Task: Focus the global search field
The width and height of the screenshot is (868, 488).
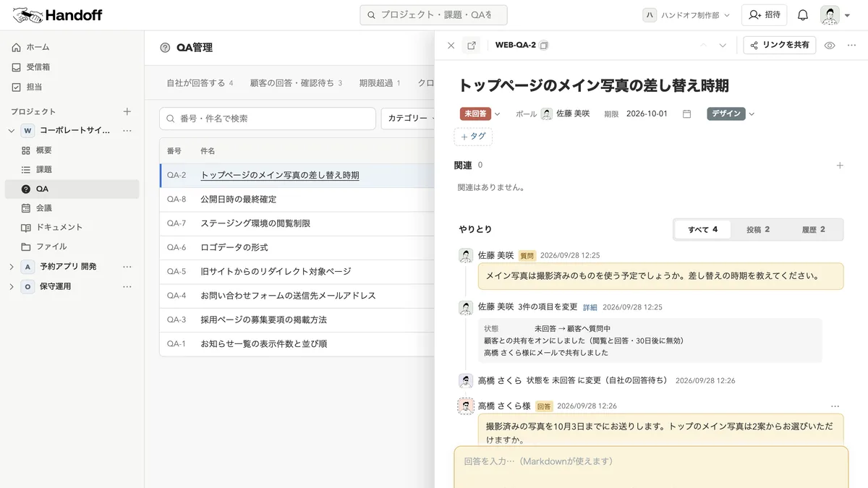Action: [x=433, y=15]
